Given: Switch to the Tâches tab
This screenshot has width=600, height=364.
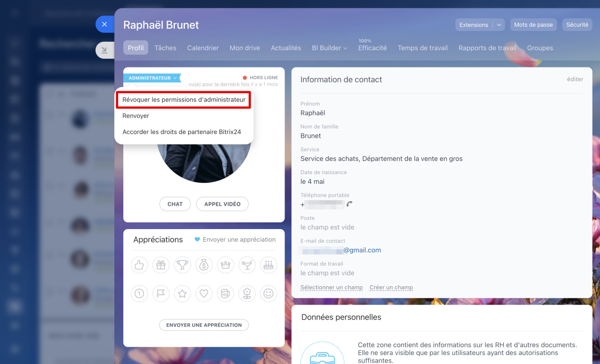Looking at the screenshot, I should 165,48.
